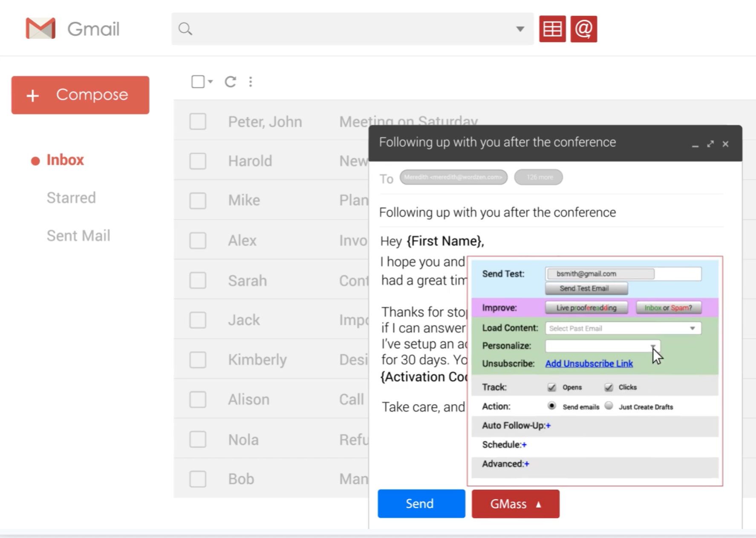Image resolution: width=756 pixels, height=538 pixels.
Task: Click the blue Send button
Action: (421, 504)
